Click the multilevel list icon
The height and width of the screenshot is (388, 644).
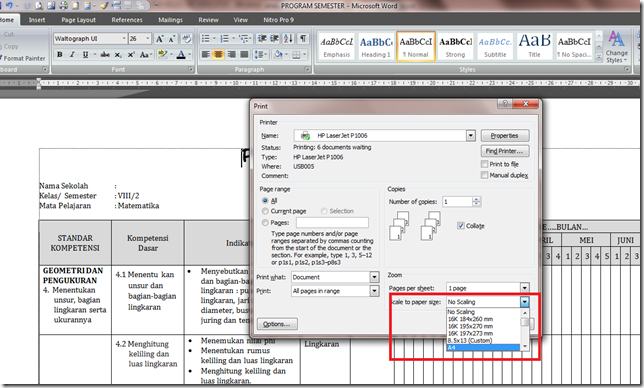[244, 39]
